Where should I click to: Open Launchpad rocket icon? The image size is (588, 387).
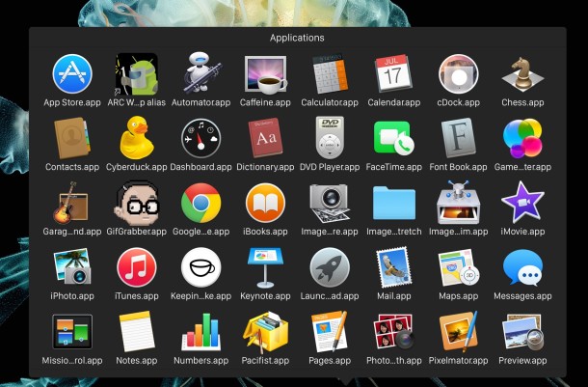pos(330,267)
